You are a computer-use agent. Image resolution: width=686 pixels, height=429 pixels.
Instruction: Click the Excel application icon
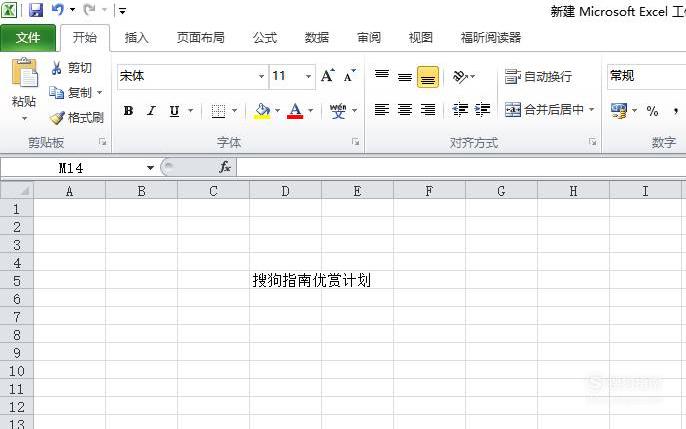tap(9, 10)
